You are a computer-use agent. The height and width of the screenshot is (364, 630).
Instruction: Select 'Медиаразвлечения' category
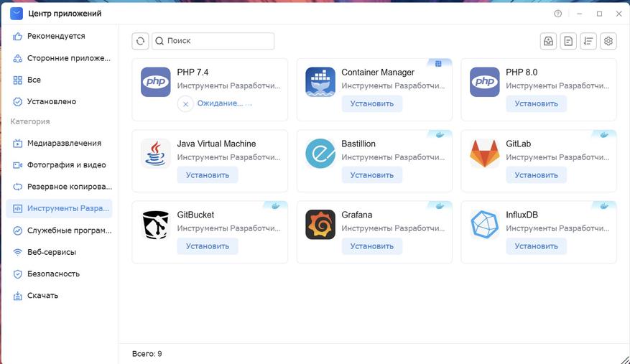(59, 144)
